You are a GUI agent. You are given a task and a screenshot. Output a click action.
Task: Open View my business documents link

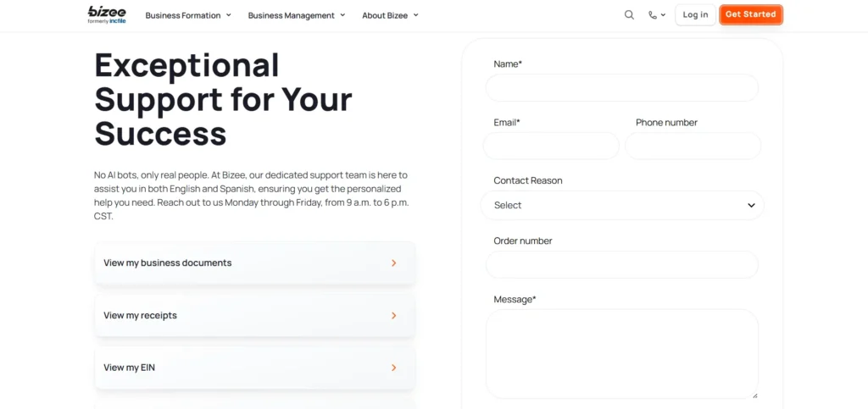coord(168,263)
